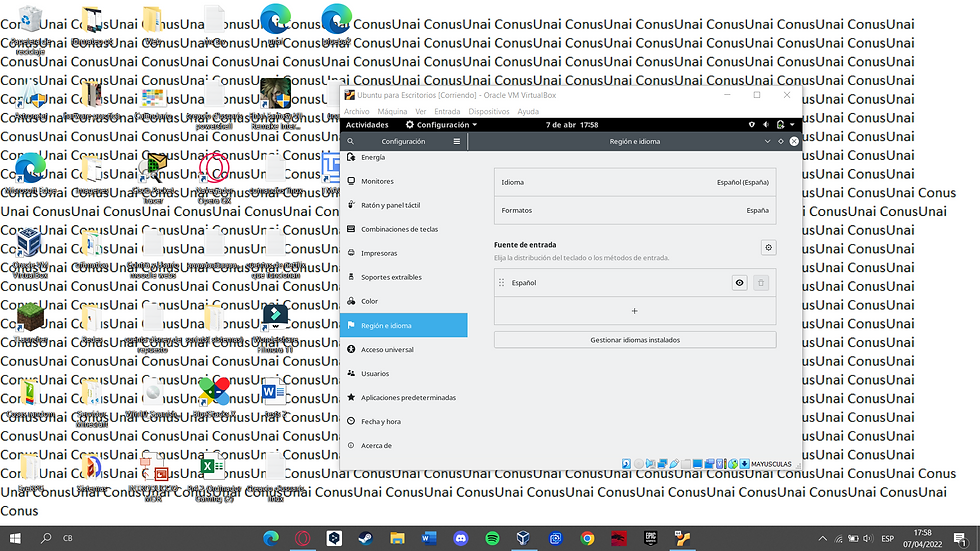The height and width of the screenshot is (551, 980).
Task: Select Fecha y hora in the sidebar
Action: (x=404, y=421)
